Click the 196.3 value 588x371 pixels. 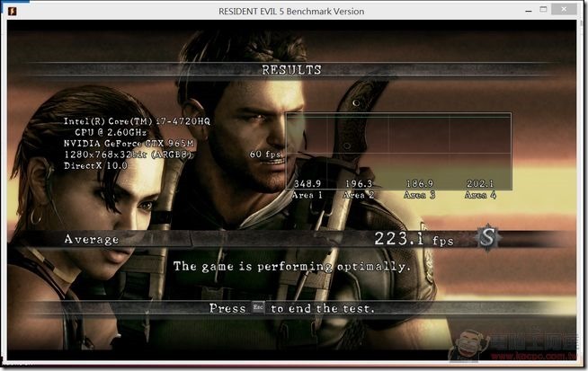pos(359,183)
